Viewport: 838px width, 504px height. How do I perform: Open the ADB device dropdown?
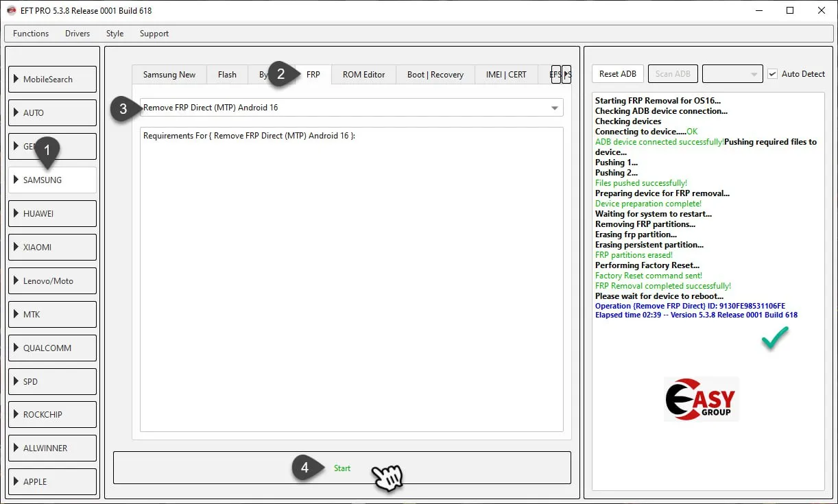[732, 74]
